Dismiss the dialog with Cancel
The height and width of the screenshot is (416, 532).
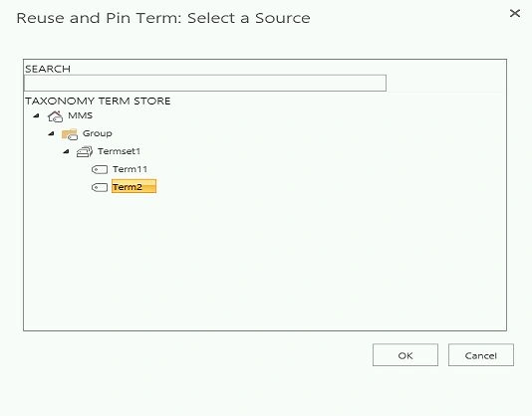click(x=481, y=355)
